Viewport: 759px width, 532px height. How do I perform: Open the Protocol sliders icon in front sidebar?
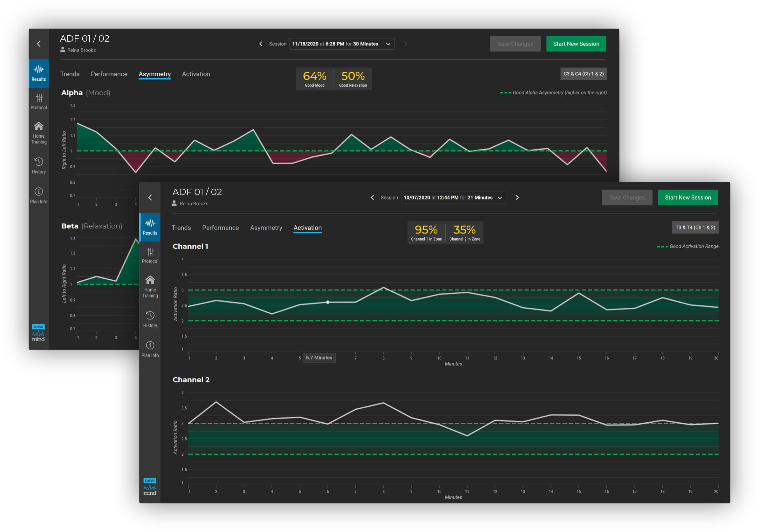[x=150, y=252]
